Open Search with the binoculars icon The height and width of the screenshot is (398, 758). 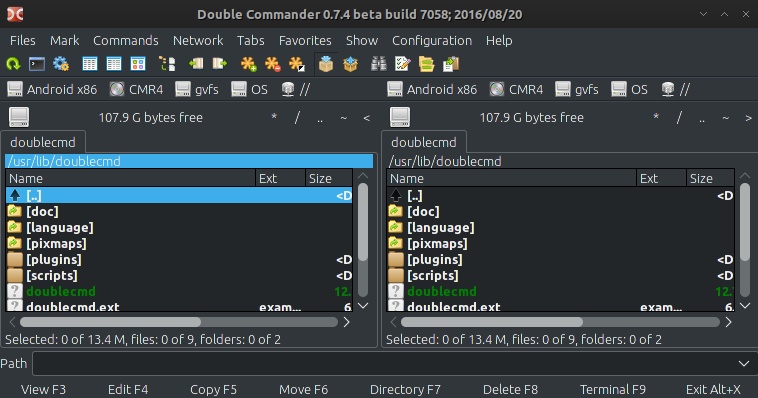379,64
